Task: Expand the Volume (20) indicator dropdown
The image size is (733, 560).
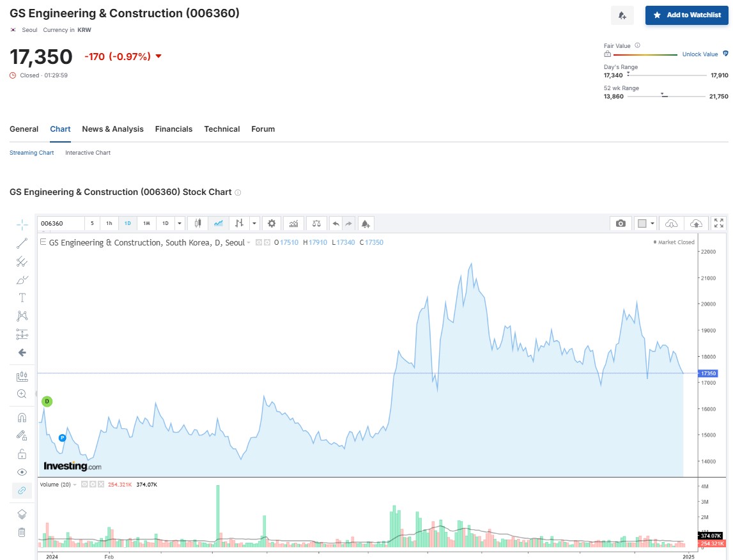Action: [75, 485]
